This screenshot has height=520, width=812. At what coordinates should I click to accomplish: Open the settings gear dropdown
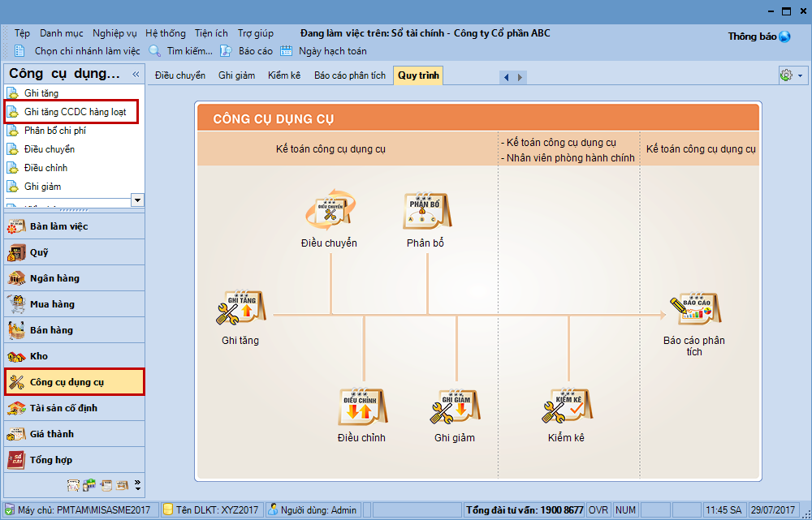[x=791, y=75]
